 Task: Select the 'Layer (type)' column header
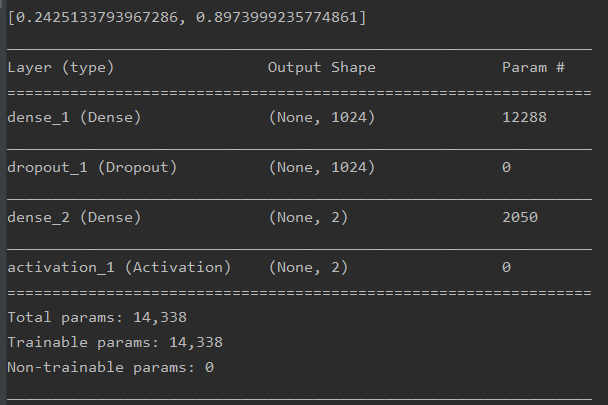[60, 68]
